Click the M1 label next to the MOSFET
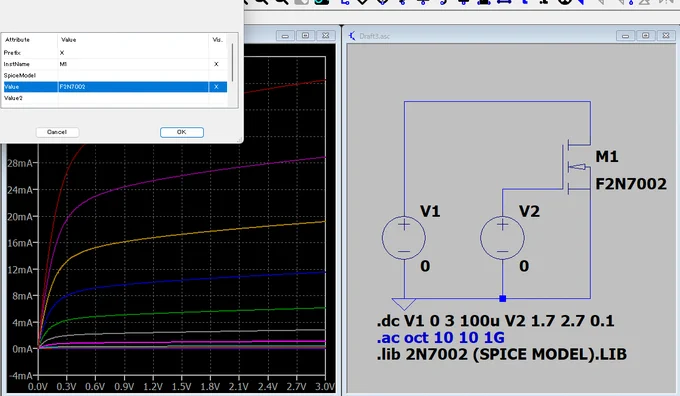The height and width of the screenshot is (396, 680). coord(607,157)
